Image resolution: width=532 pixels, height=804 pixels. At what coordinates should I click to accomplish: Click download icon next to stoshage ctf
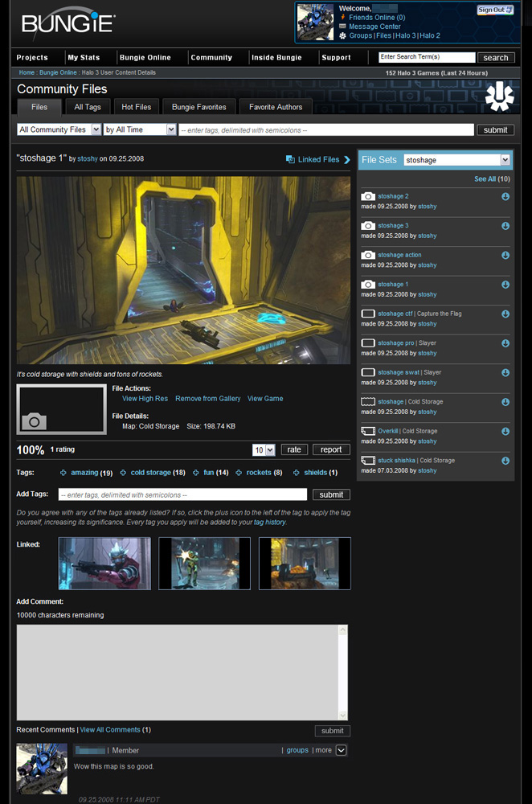click(x=505, y=314)
